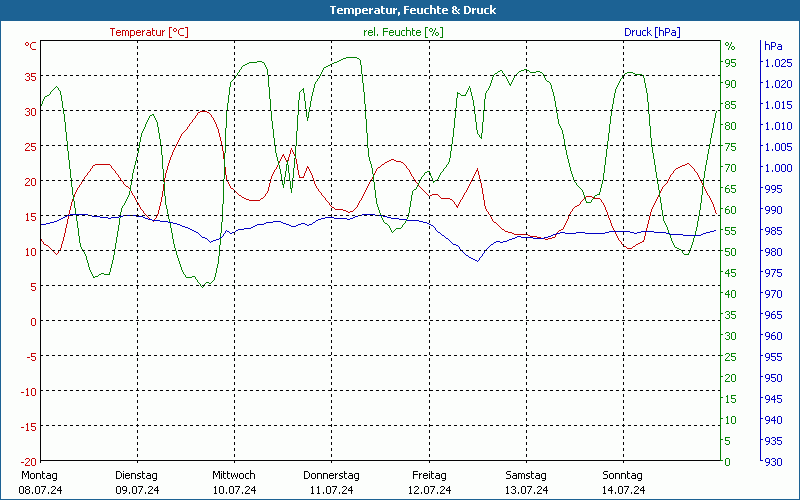
Task: Click the 'Sonntag' day label
Action: tap(622, 475)
